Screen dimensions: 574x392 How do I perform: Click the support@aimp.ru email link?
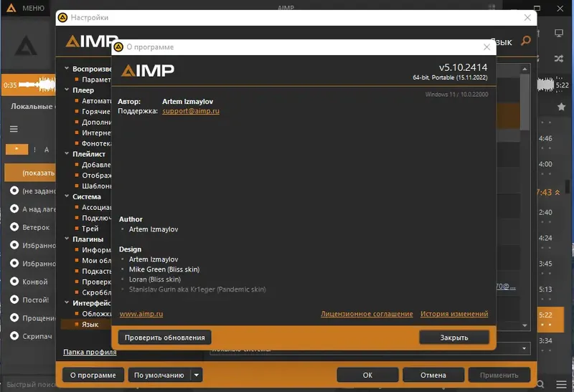[191, 111]
